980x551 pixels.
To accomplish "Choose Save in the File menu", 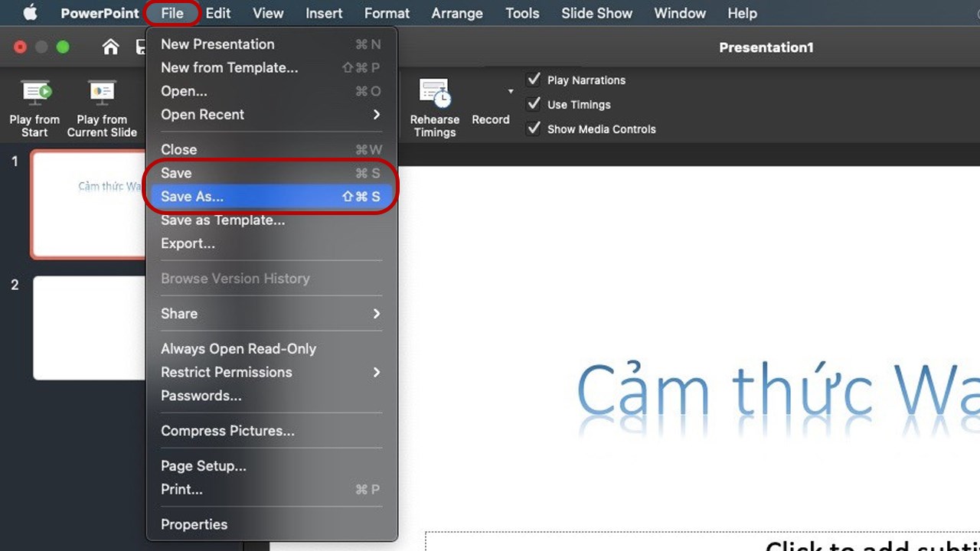I will point(272,173).
